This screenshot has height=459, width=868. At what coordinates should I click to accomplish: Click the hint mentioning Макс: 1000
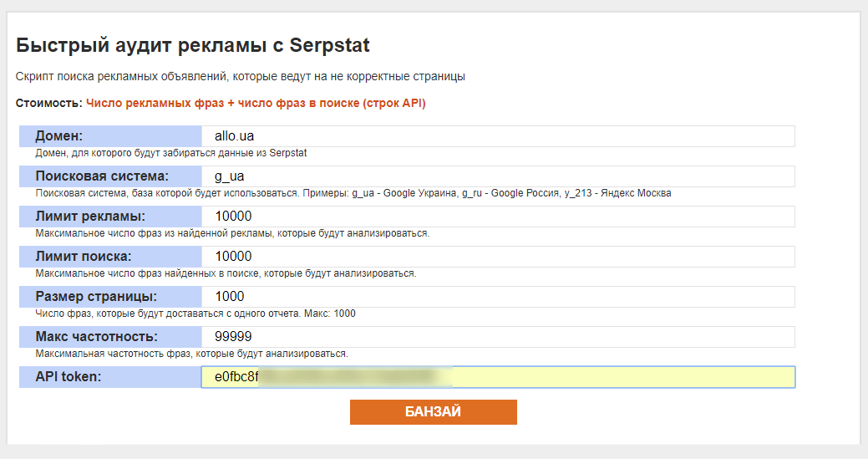coord(195,314)
